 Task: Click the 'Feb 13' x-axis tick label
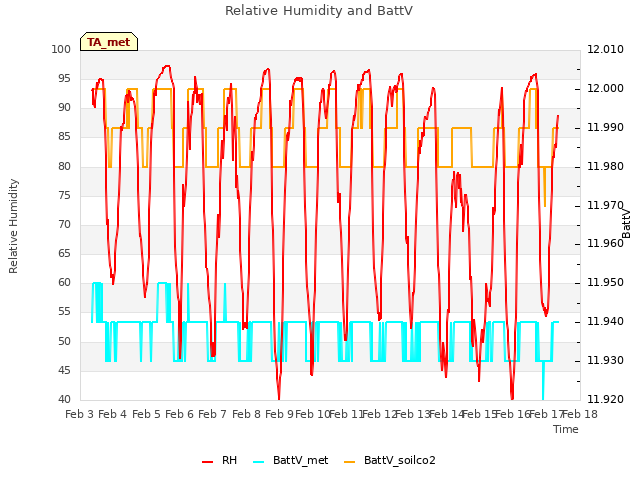coord(413,414)
